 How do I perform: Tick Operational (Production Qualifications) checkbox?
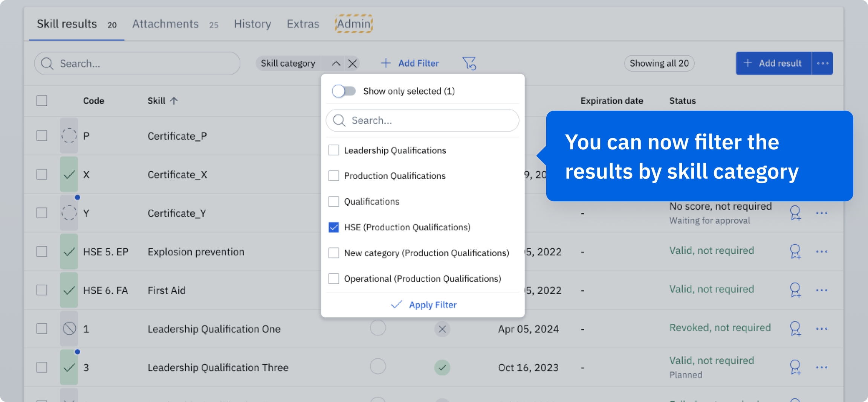tap(333, 279)
